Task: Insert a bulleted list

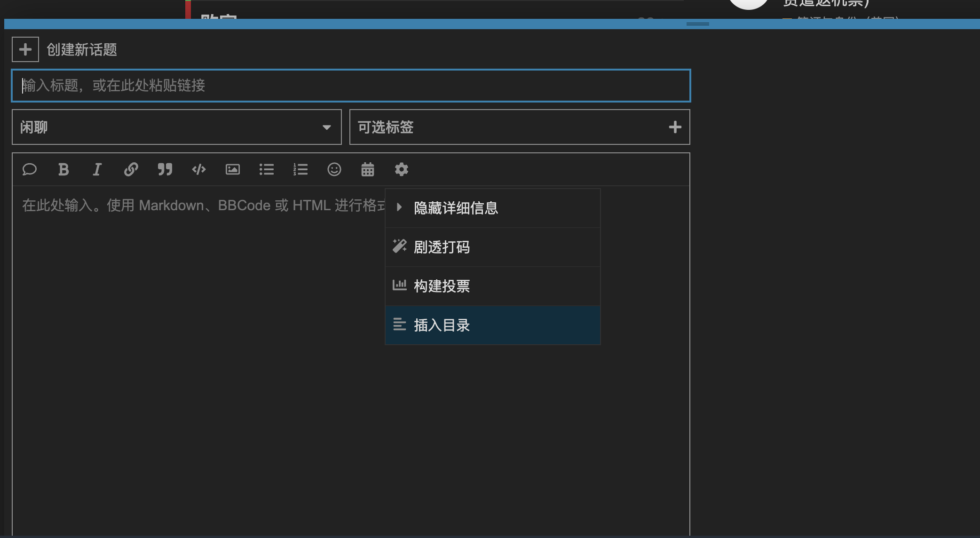Action: 267,169
